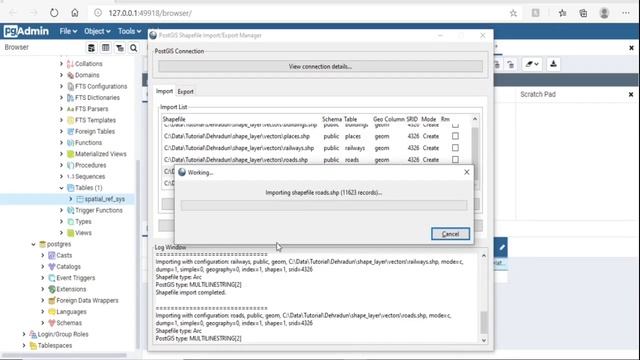Close the Working progress dialog
This screenshot has width=640, height=360.
coord(467,172)
